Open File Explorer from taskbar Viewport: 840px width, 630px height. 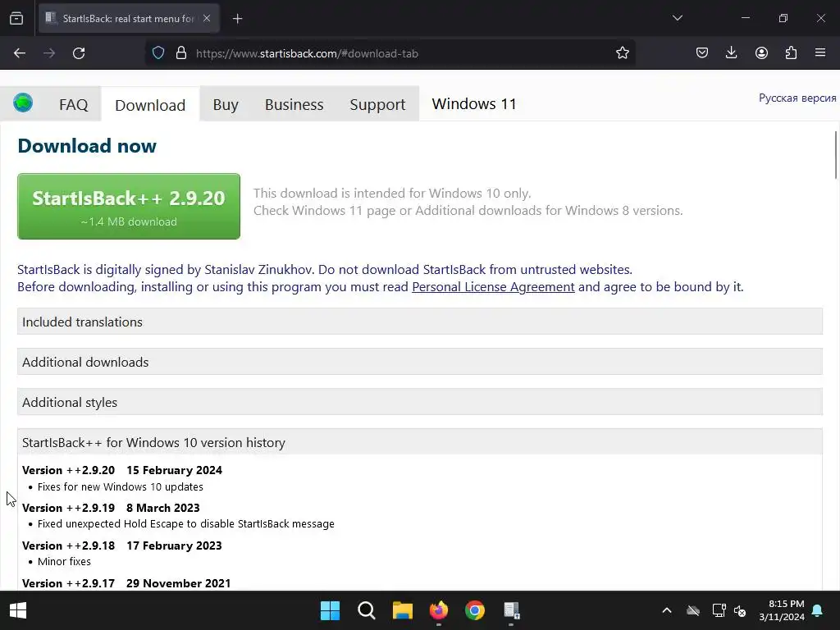pos(402,610)
